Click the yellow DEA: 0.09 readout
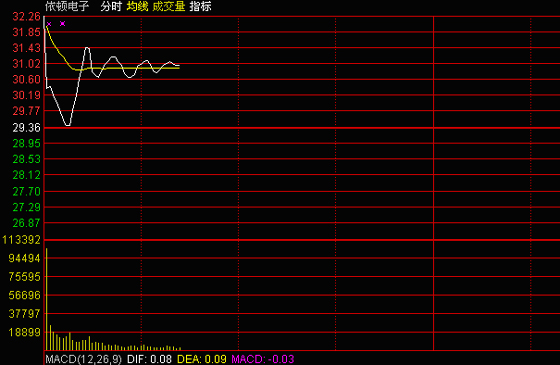The height and width of the screenshot is (365, 560). 202,359
